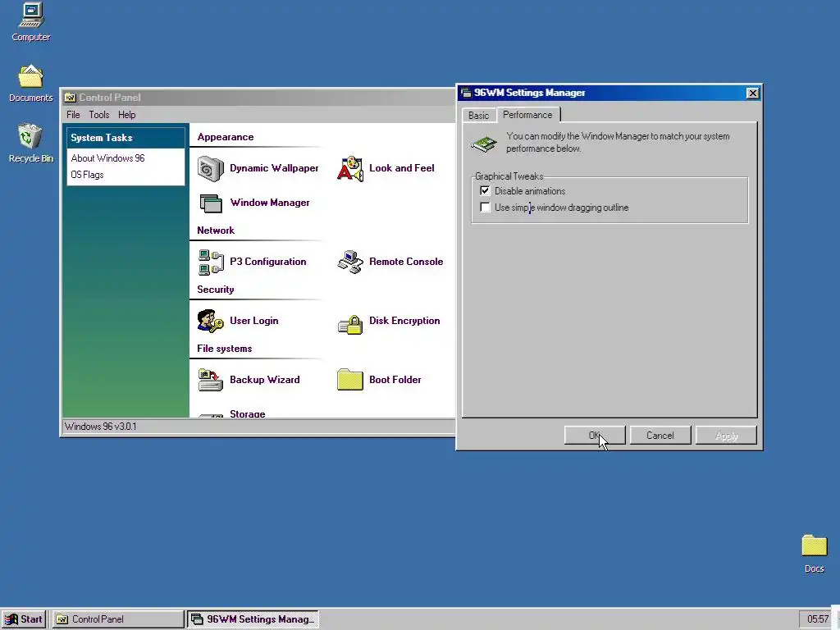Click the Cancel button

tap(660, 436)
